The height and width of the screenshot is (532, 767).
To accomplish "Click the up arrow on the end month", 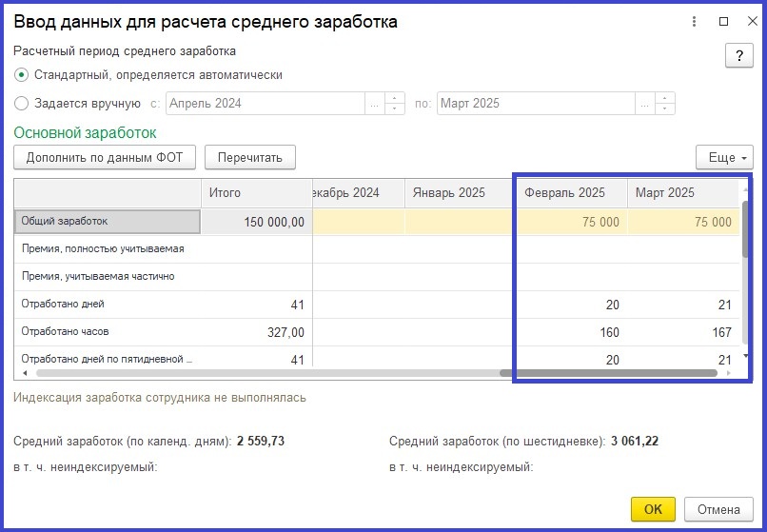I will click(x=666, y=98).
